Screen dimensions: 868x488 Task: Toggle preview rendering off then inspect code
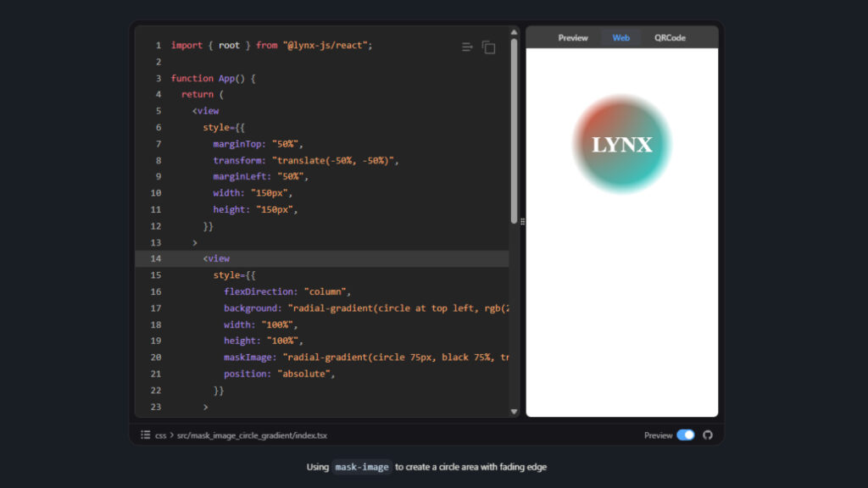coord(684,435)
